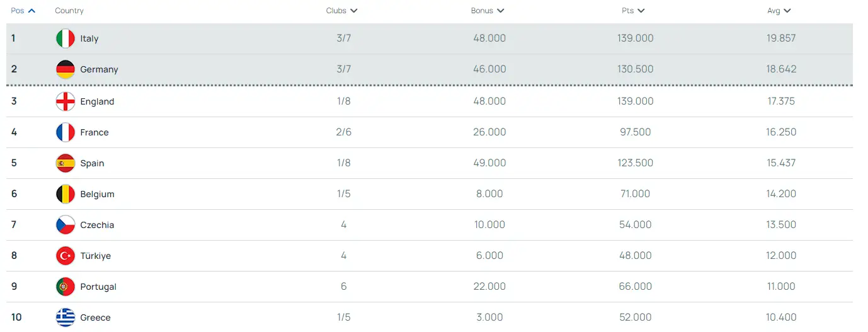
Task: Open the Czechia country name
Action: pyautogui.click(x=97, y=225)
